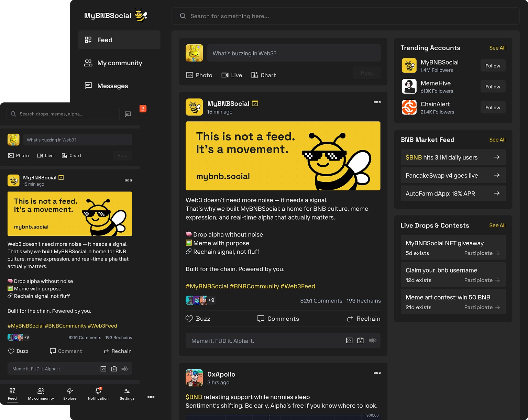
Task: Click image attach icon in desktop comment box
Action: click(349, 341)
